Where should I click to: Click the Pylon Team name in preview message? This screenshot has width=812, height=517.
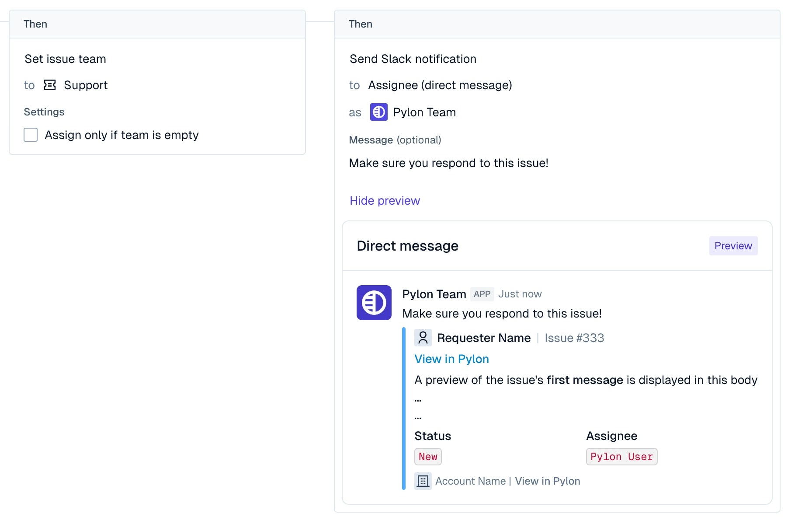[x=434, y=294]
